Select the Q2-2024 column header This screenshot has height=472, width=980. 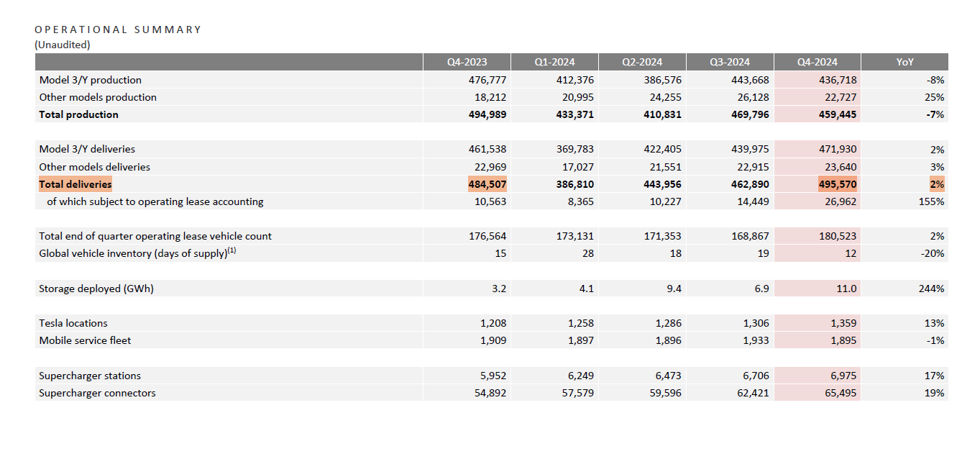[x=642, y=62]
